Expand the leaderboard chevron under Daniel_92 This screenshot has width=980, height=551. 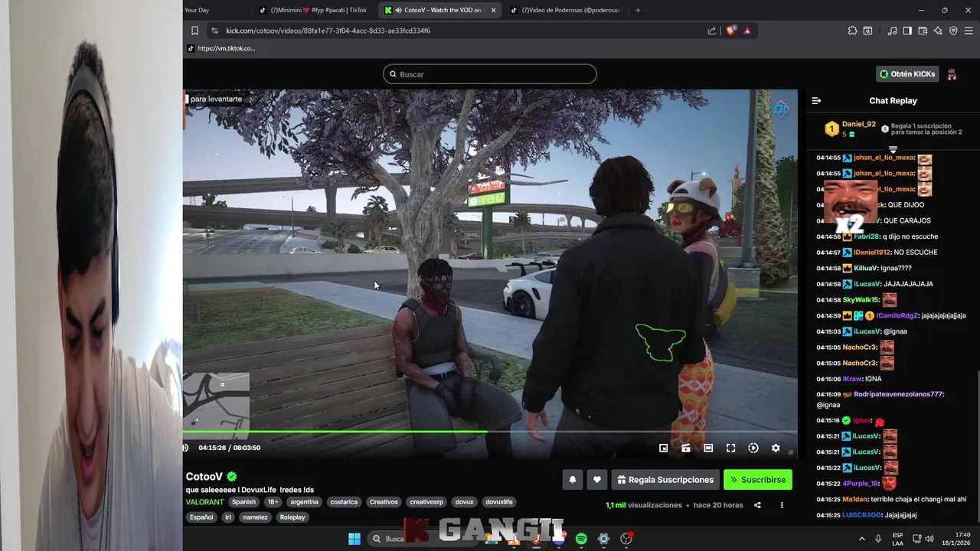tap(893, 148)
